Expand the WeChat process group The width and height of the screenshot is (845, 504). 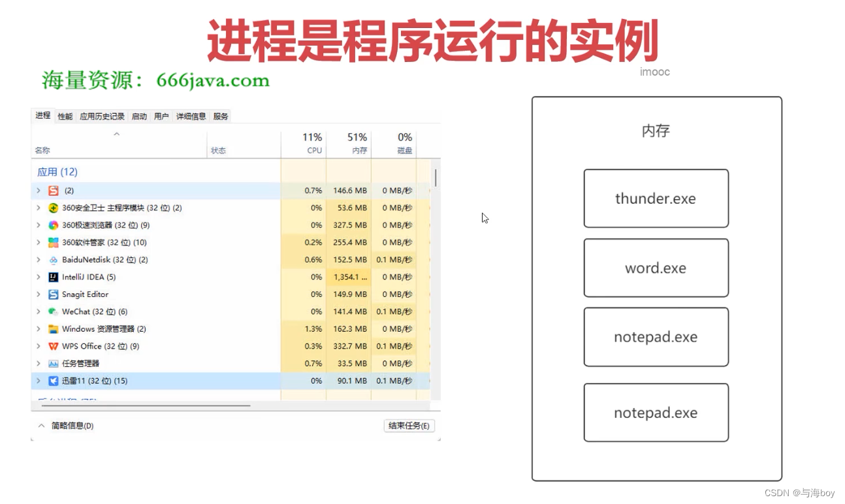coord(39,312)
